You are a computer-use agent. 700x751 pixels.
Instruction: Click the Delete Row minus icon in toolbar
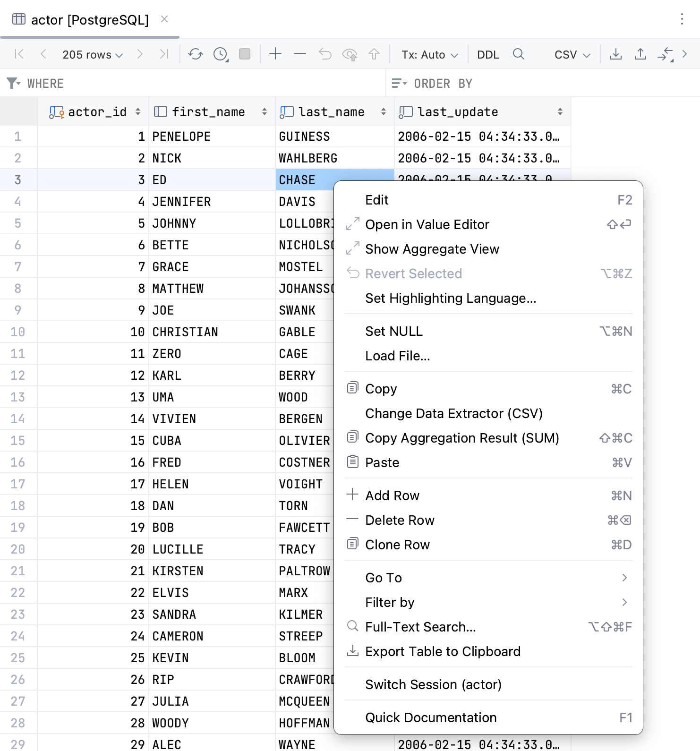coord(300,54)
